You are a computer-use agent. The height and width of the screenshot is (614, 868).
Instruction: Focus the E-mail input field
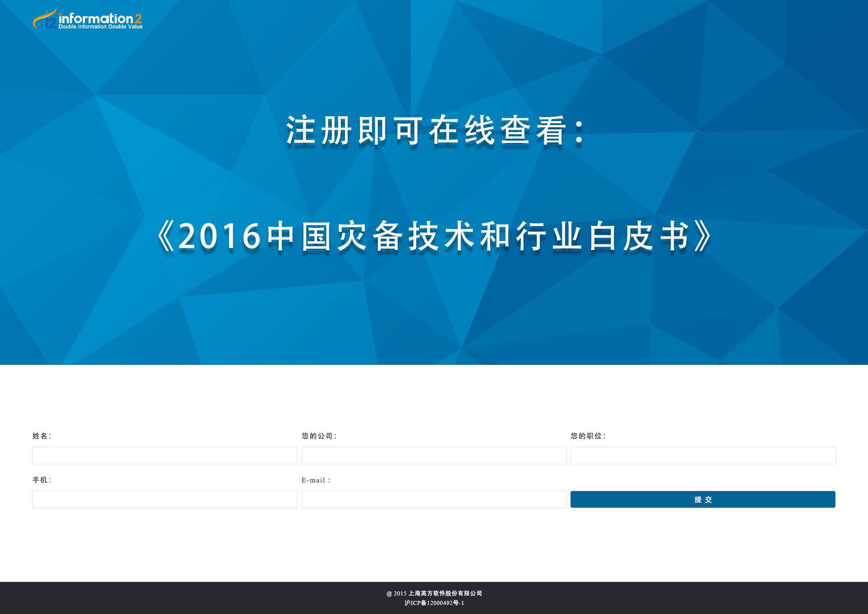tap(434, 499)
